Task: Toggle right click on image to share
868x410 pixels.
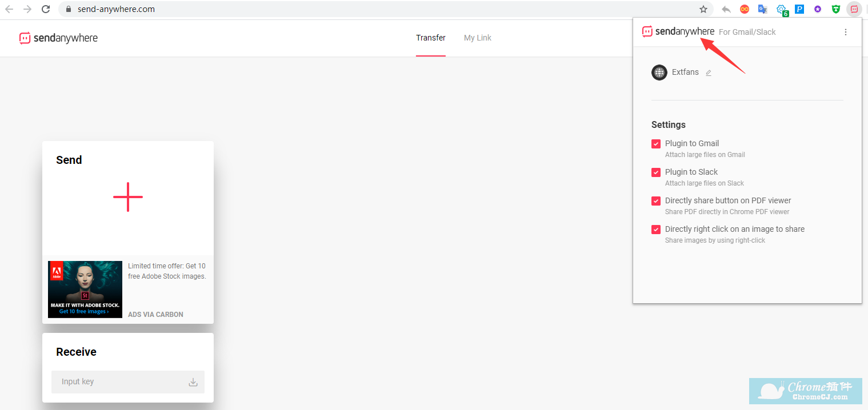Action: [x=656, y=230]
